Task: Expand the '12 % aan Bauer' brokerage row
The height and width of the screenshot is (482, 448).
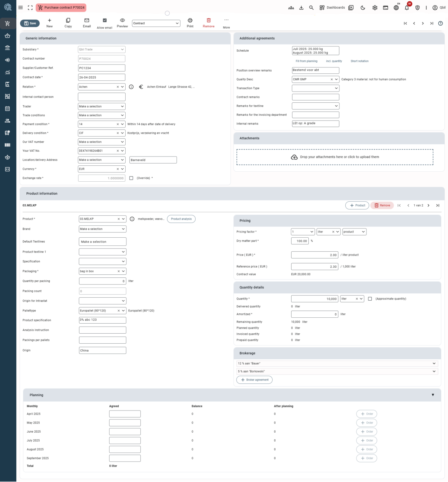Action: click(x=337, y=364)
